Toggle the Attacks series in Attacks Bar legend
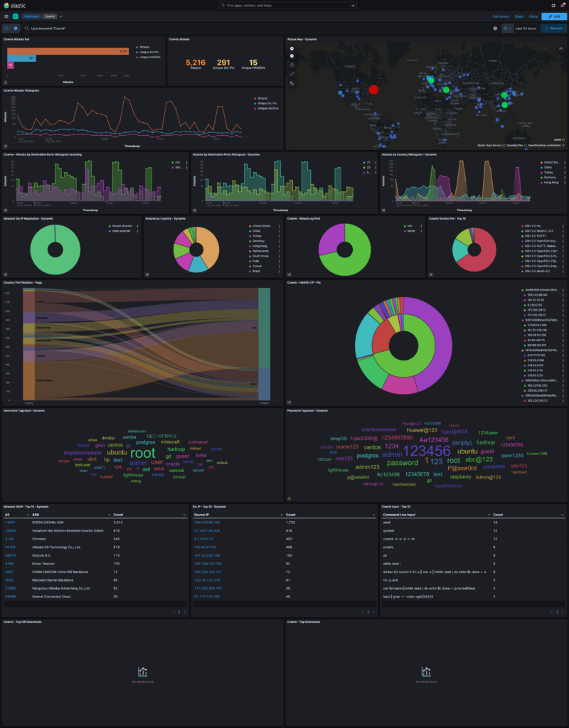Screen dimensions: 569x728 [x=144, y=47]
